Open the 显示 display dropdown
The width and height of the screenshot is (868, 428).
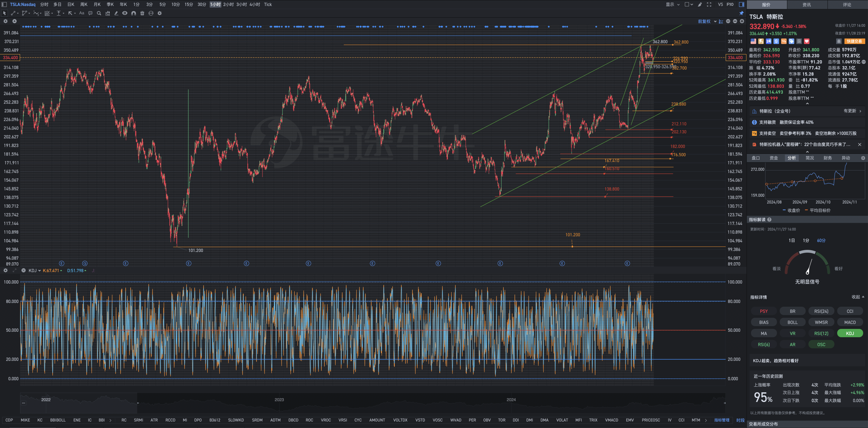673,5
